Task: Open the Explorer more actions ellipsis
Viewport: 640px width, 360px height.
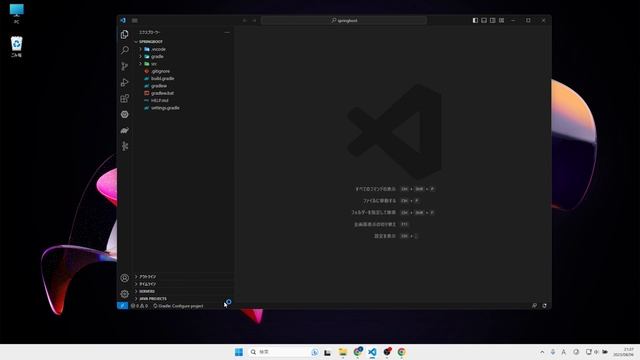Action: [x=227, y=32]
